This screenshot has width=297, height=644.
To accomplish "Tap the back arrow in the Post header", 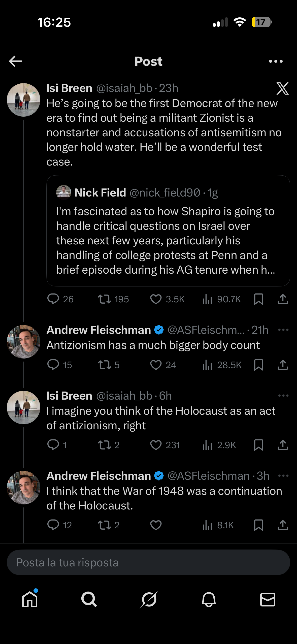I will (x=15, y=61).
